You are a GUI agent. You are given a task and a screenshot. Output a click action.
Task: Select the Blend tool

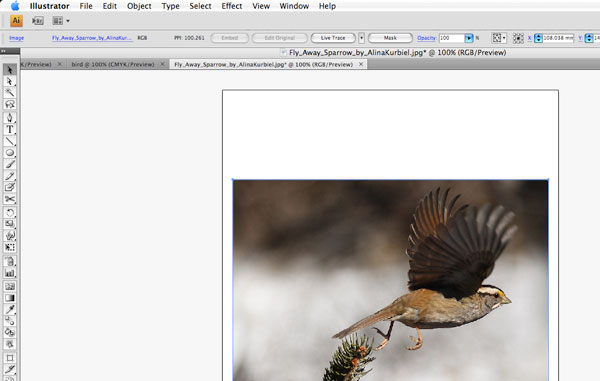10,321
